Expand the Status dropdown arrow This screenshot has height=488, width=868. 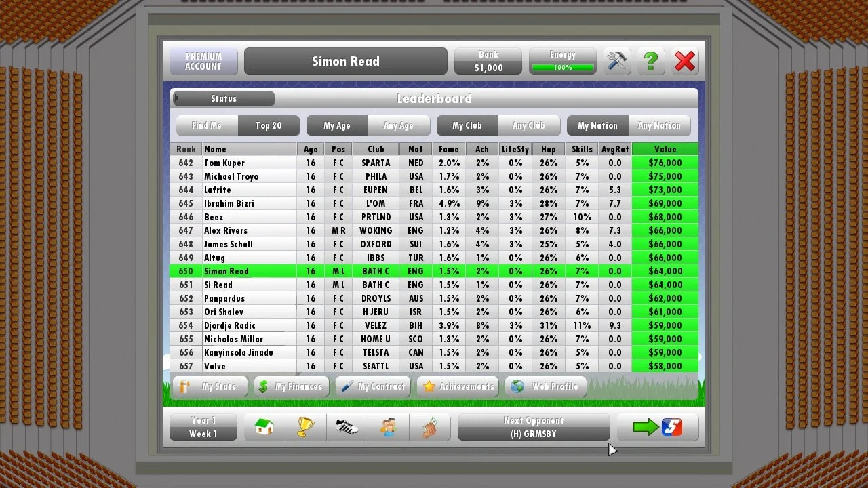pyautogui.click(x=178, y=98)
